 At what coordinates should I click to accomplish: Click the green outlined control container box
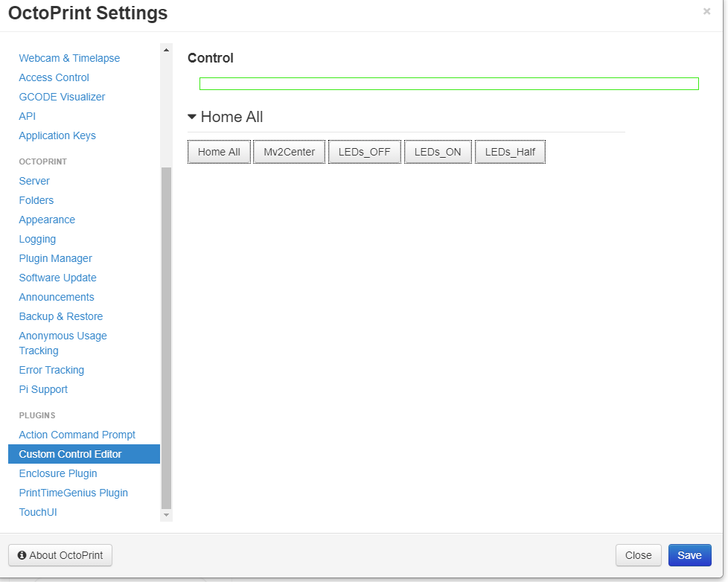(x=449, y=83)
